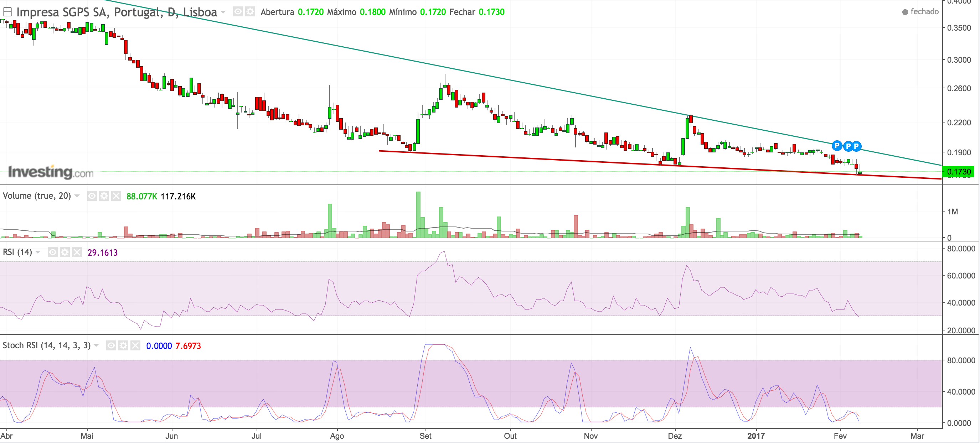Open the Volume (true, 20) dropdown arrow
Image resolution: width=980 pixels, height=443 pixels.
click(77, 196)
